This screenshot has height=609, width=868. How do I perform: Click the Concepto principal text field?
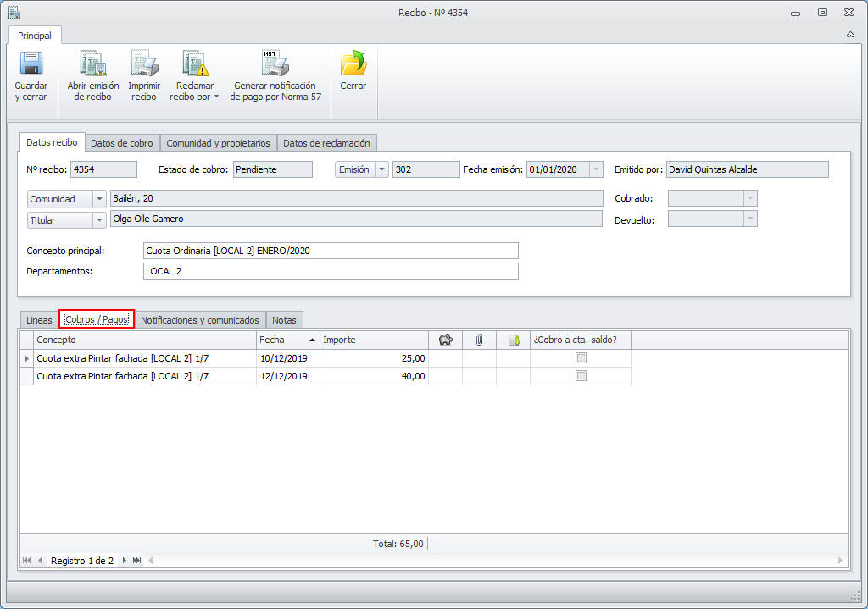tap(331, 251)
